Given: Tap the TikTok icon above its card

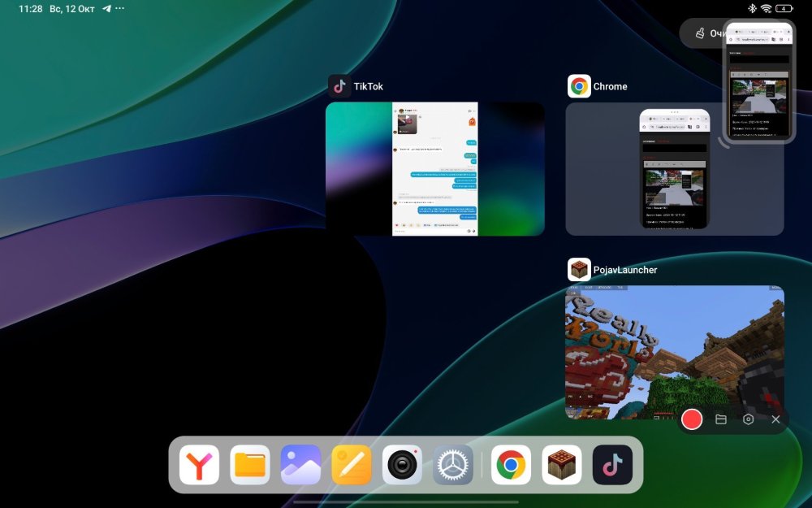Looking at the screenshot, I should point(339,86).
